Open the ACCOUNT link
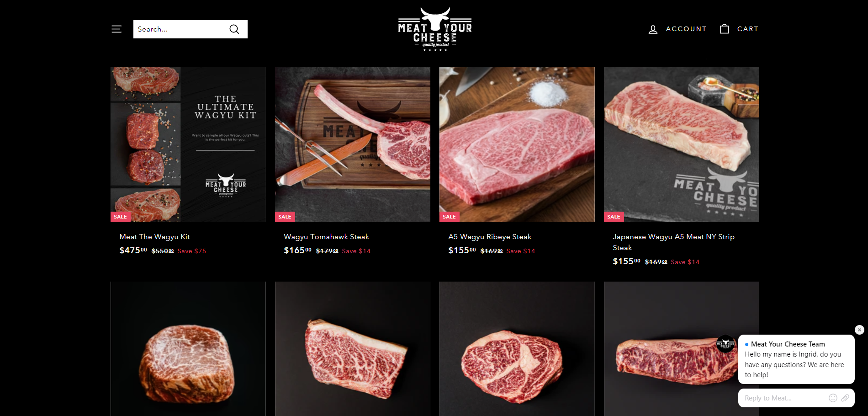The image size is (868, 416). pos(686,29)
